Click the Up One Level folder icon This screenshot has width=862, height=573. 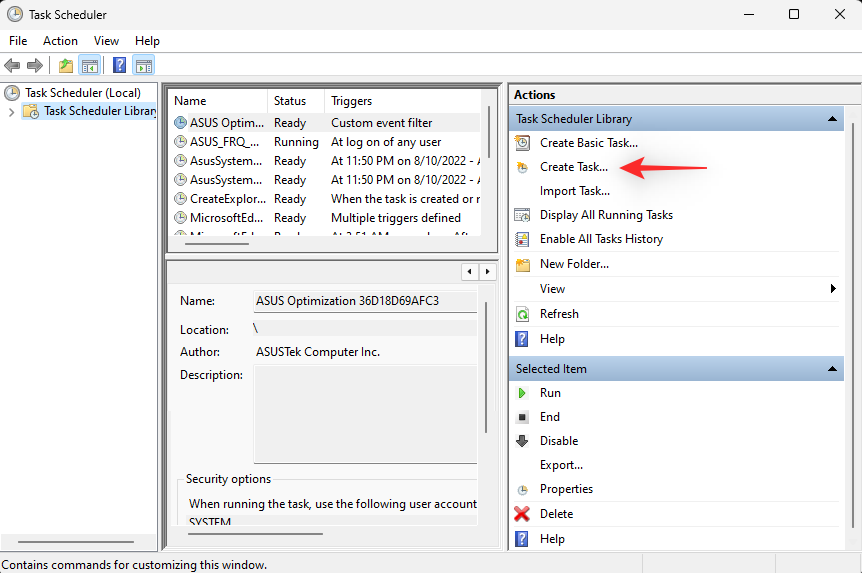pyautogui.click(x=65, y=66)
